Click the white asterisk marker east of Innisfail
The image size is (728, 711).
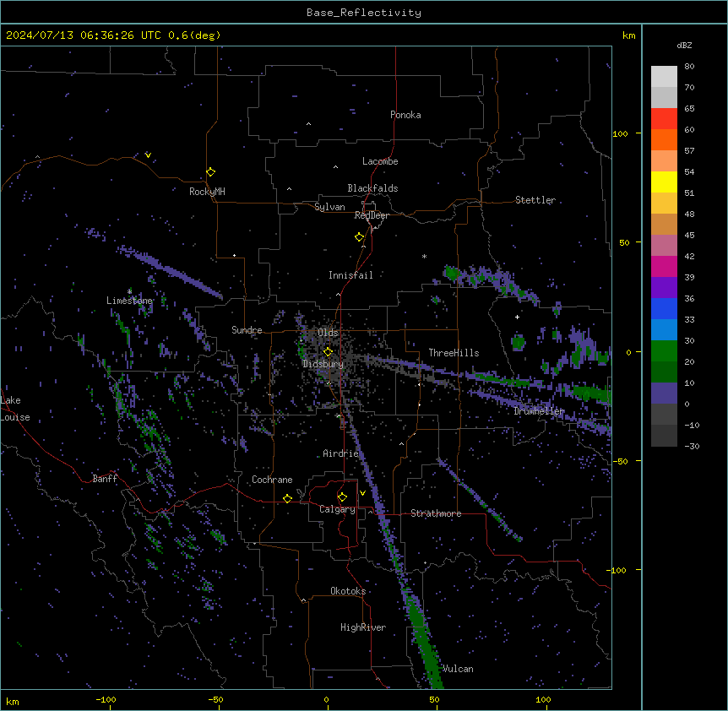[424, 256]
